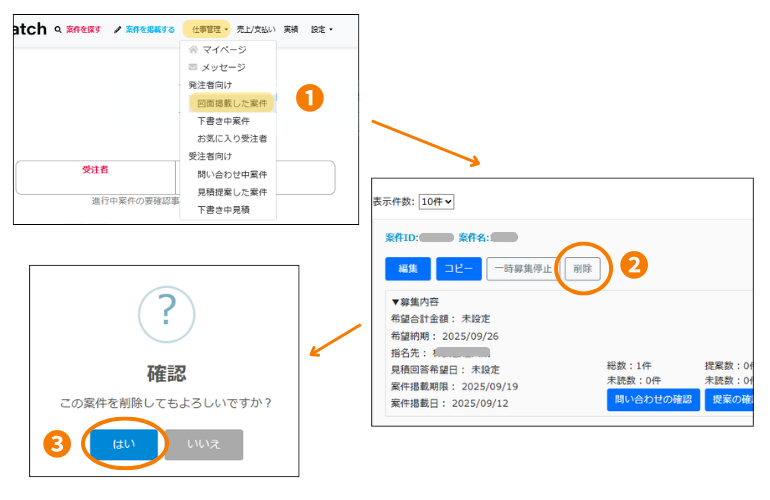770x500 pixels.
Task: Confirm deletion with はい button
Action: coord(124,444)
